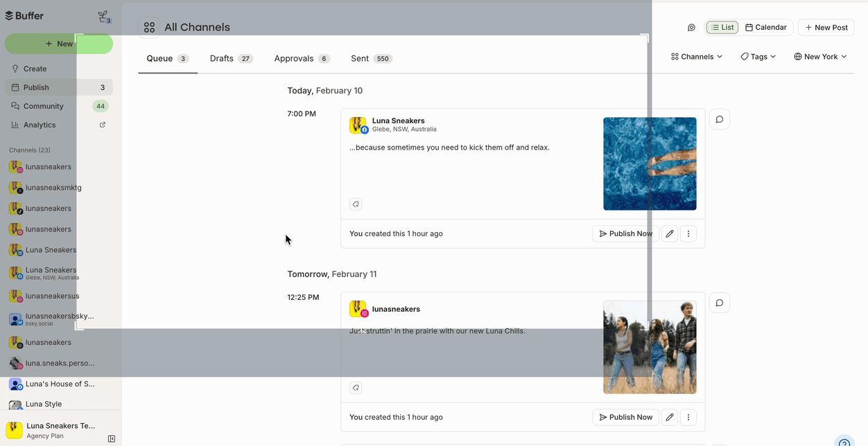Edit the 7:00 PM post pencil icon
The width and height of the screenshot is (868, 446).
pos(670,233)
